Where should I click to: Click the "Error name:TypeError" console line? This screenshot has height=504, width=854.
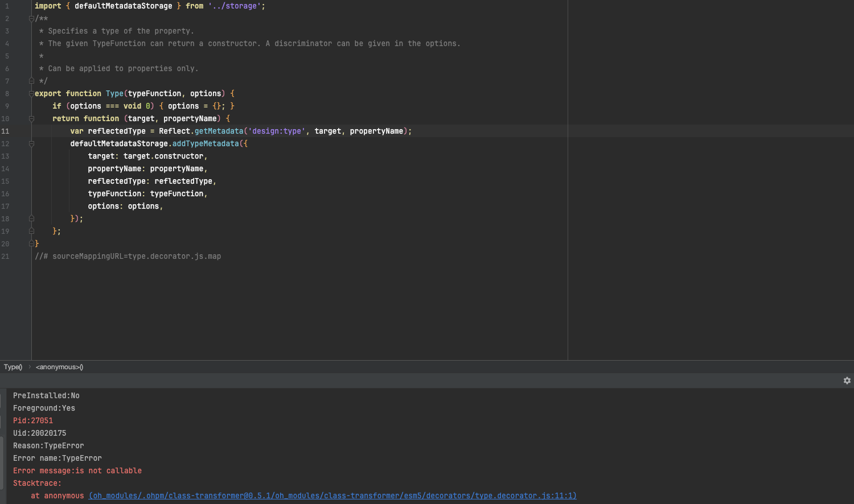point(58,458)
